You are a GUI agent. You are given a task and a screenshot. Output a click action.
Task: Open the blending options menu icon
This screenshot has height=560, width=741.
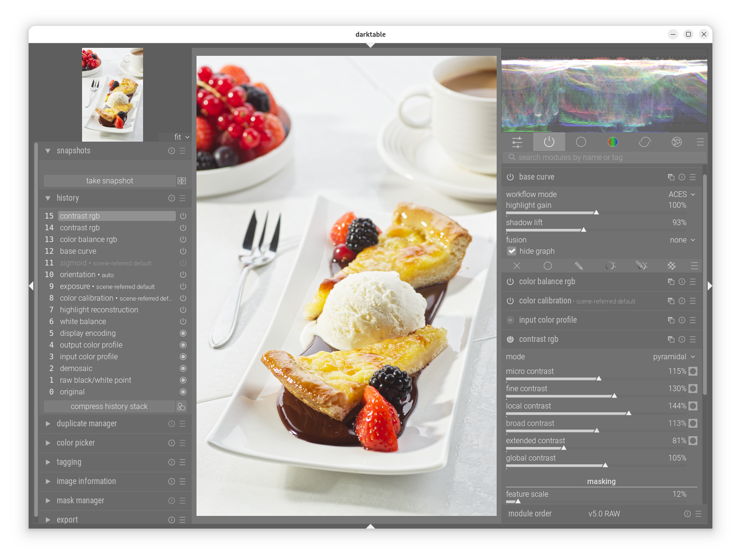tap(695, 266)
